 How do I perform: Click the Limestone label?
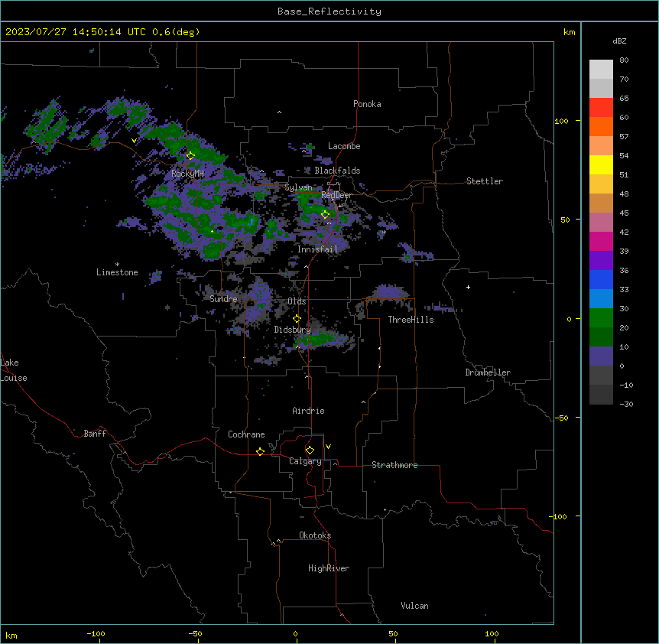(117, 272)
